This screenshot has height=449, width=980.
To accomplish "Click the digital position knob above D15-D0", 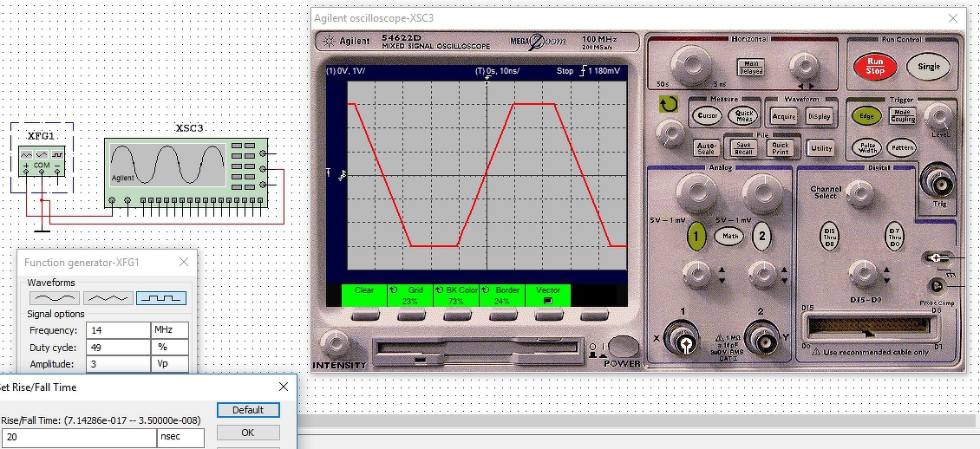I will coord(863,273).
